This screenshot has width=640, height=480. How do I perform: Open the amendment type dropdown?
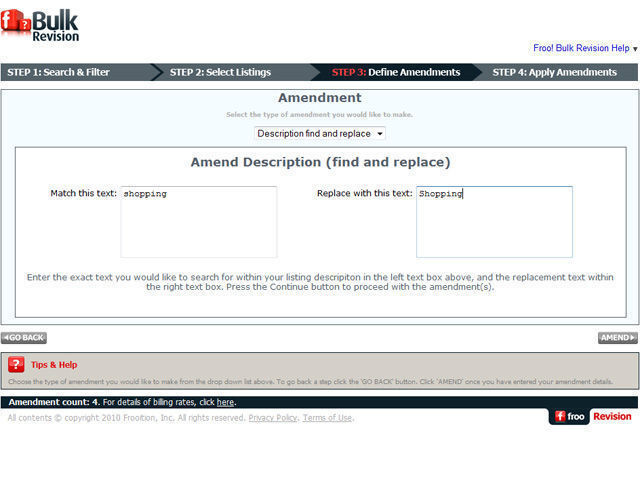[x=320, y=133]
